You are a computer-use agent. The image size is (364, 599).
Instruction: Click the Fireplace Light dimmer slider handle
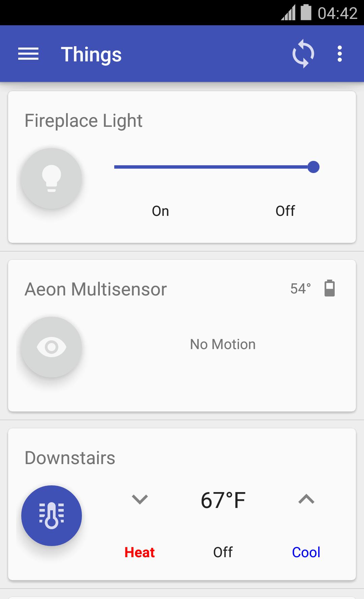(x=313, y=167)
